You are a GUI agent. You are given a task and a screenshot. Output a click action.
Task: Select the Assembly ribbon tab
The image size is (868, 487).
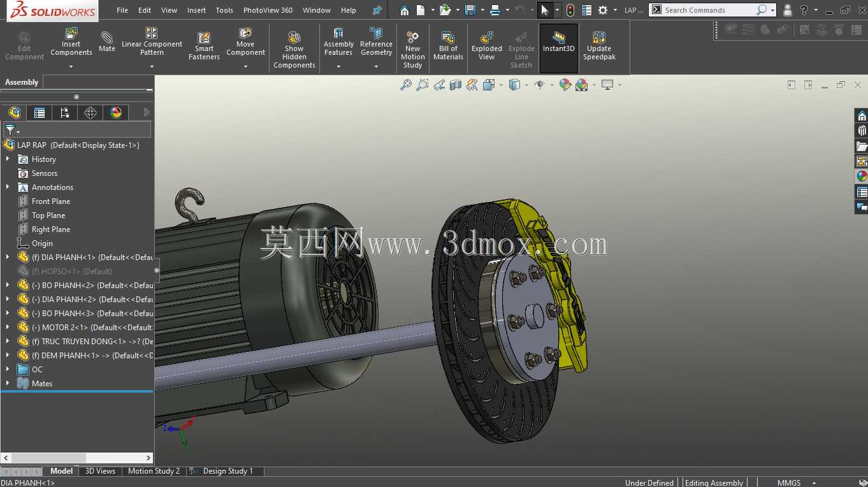click(22, 82)
